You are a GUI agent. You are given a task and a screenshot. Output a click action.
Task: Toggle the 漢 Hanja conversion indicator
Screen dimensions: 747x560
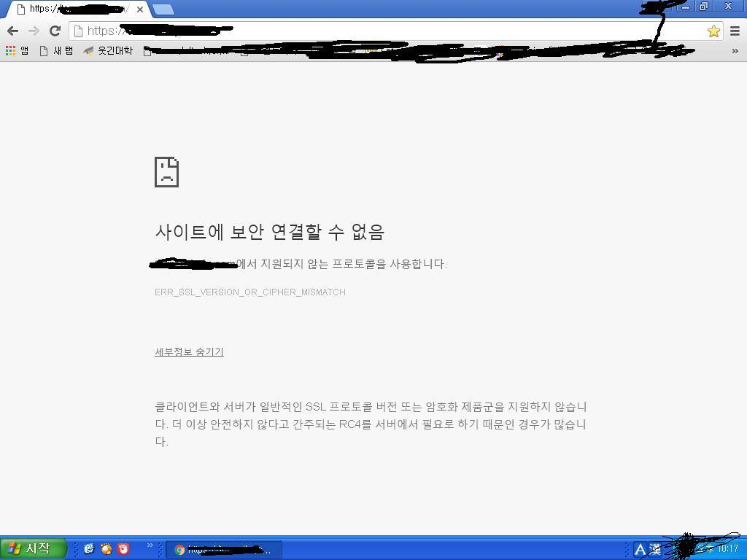tap(655, 550)
